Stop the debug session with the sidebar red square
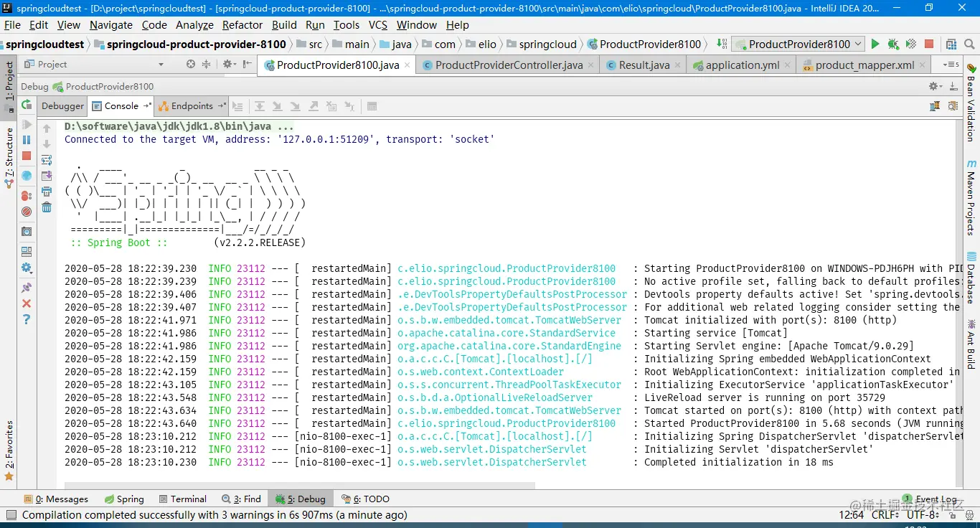The width and height of the screenshot is (980, 528). pos(27,156)
